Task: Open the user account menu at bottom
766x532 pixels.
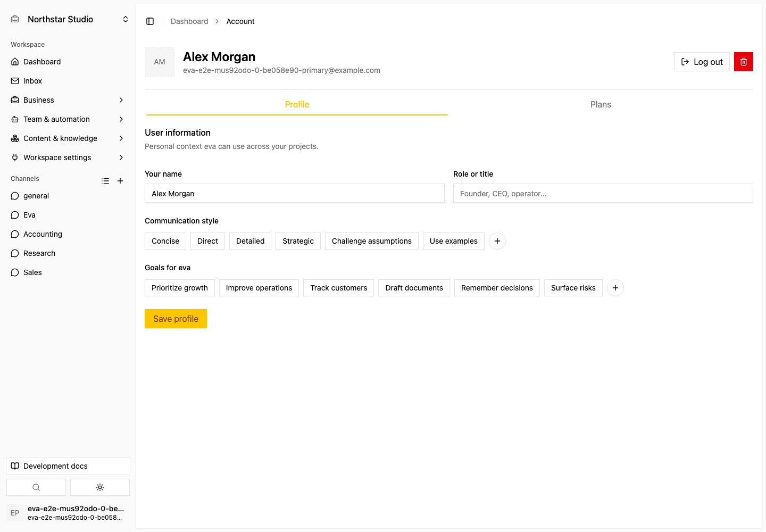Action: pyautogui.click(x=68, y=513)
